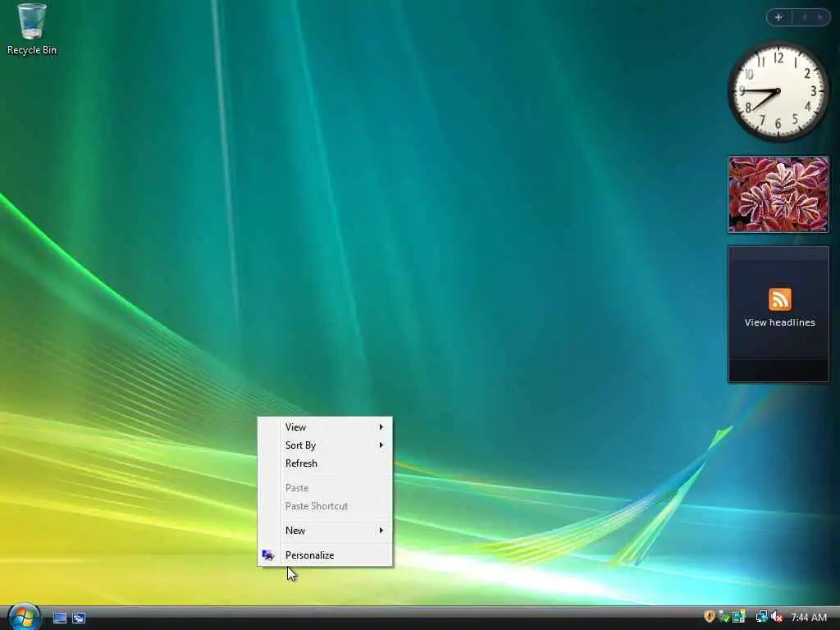Click the slideshow flower picture gadget
This screenshot has height=630, width=840.
click(778, 194)
